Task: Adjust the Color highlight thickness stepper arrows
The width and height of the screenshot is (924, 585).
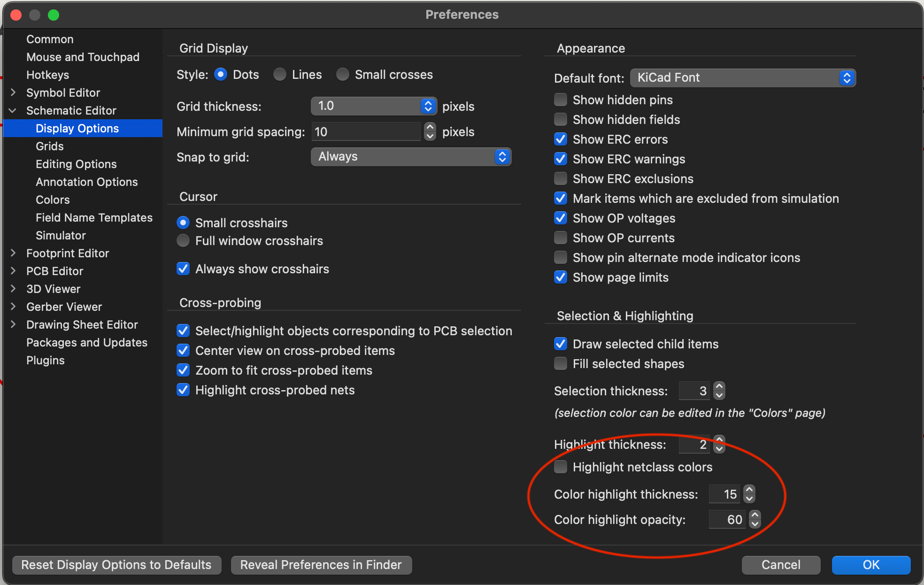Action: pyautogui.click(x=749, y=494)
